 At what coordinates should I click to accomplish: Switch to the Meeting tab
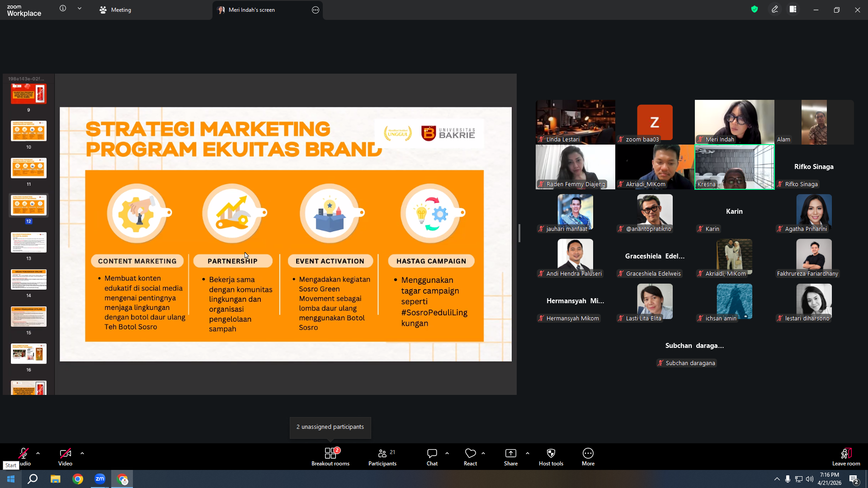115,9
